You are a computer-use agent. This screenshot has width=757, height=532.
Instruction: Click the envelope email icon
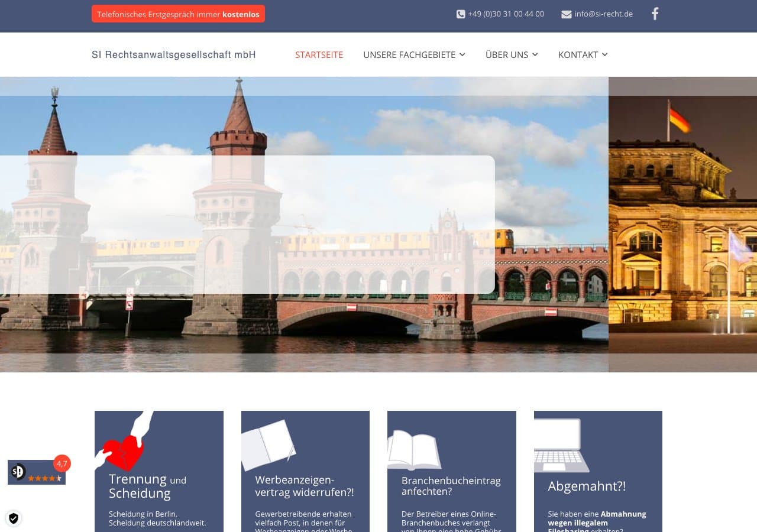566,14
